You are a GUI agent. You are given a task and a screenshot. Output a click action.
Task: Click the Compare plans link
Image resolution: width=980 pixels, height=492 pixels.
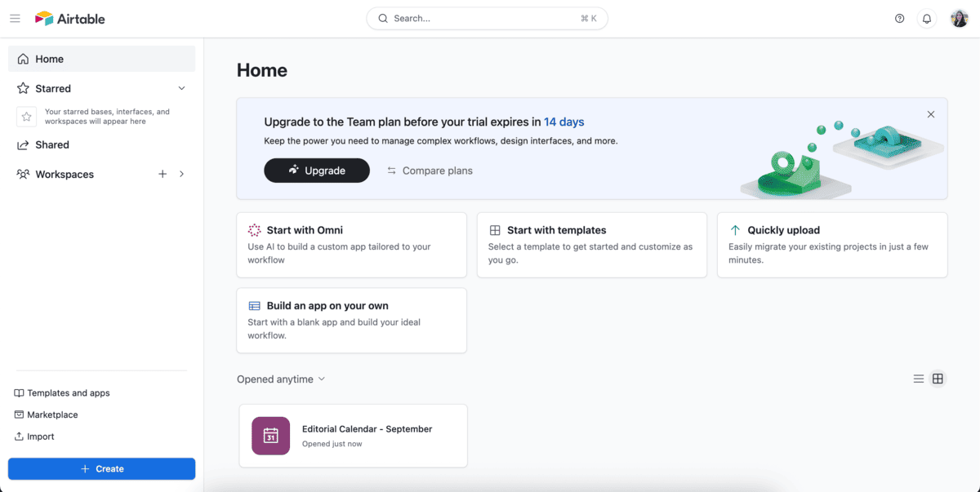pos(430,171)
